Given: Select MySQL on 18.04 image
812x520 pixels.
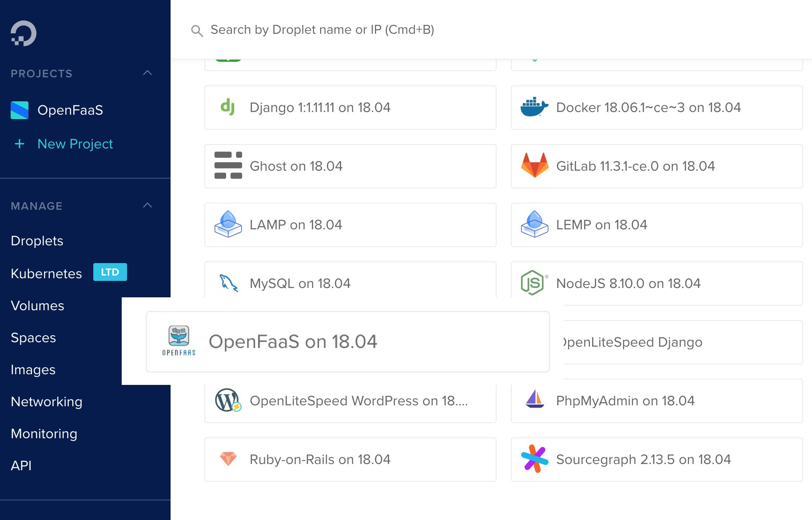Looking at the screenshot, I should tap(350, 280).
